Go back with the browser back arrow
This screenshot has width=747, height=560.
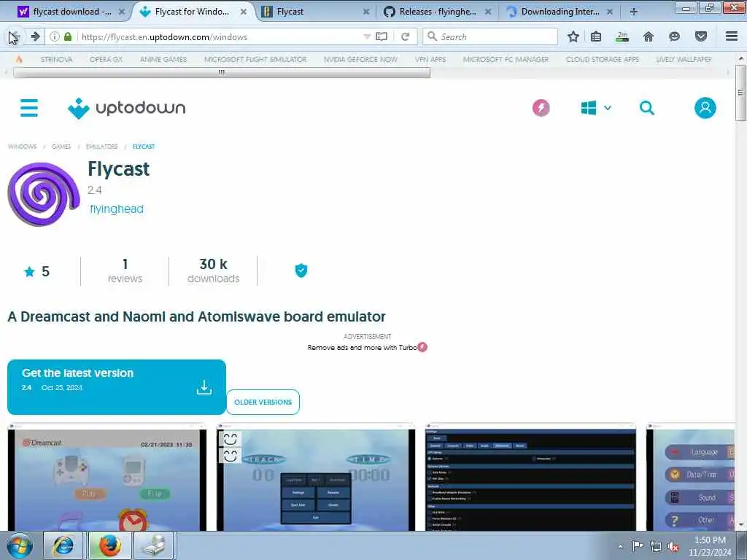[14, 36]
